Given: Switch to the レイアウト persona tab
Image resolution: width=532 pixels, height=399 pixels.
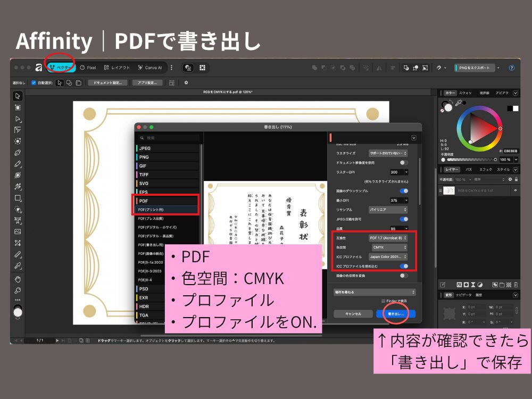Looking at the screenshot, I should point(117,68).
